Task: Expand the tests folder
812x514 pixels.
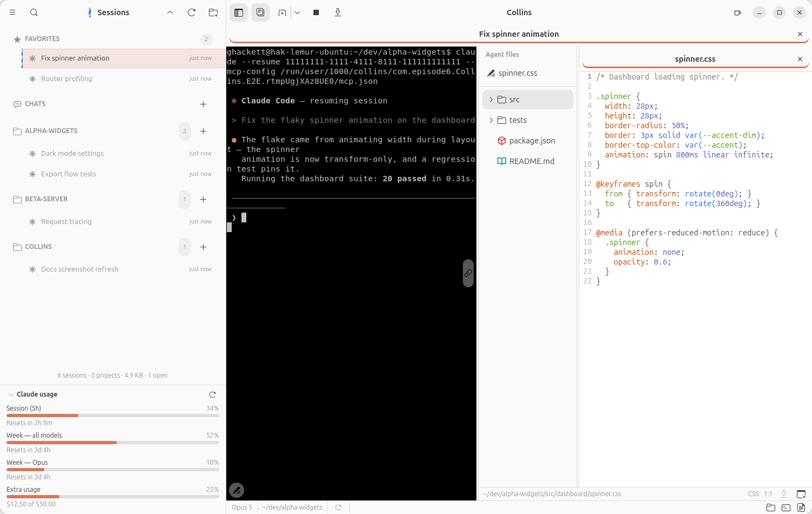Action: pyautogui.click(x=491, y=120)
